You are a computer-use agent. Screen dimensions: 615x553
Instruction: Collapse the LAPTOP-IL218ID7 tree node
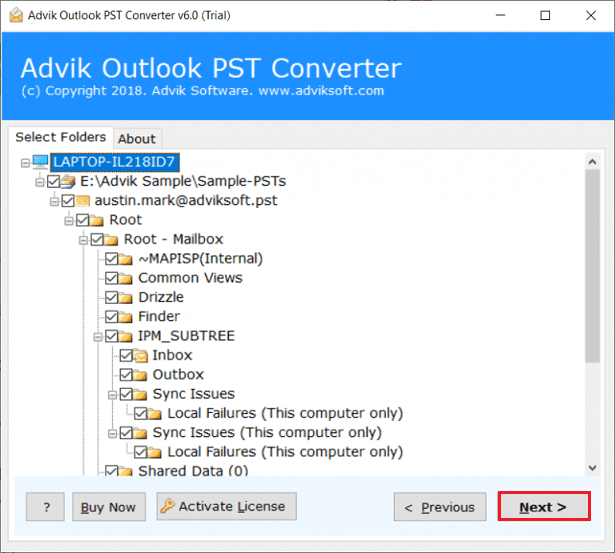[25, 163]
